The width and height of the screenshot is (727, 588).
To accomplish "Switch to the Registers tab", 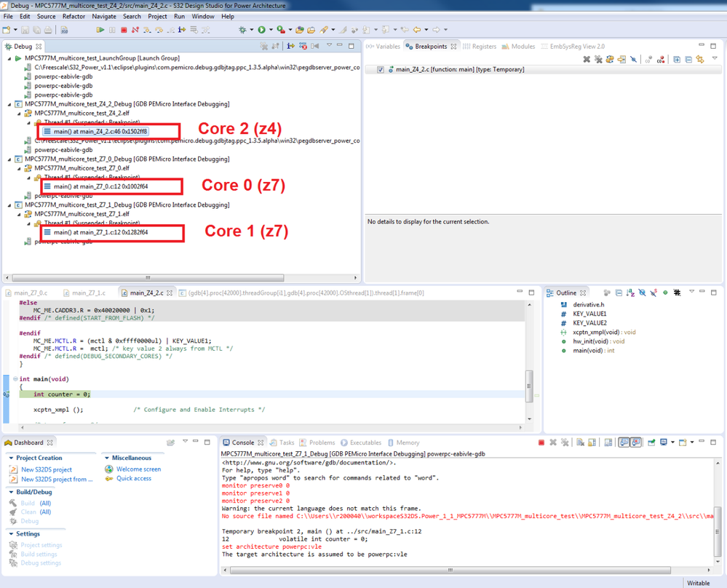I will coord(480,47).
